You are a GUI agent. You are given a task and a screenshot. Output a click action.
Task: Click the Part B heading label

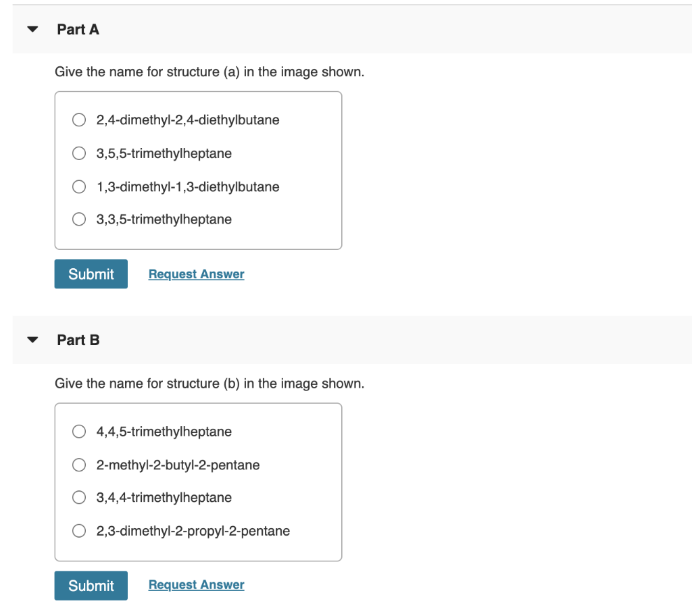[x=78, y=340]
